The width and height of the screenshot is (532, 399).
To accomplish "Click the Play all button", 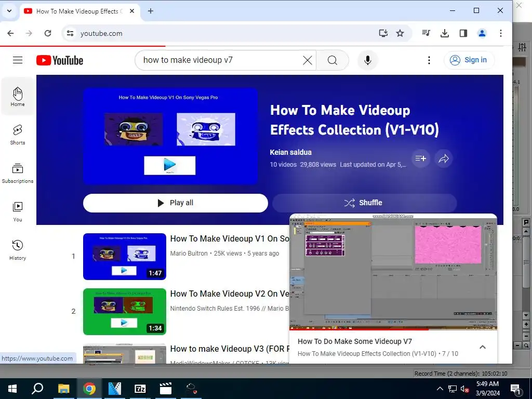I will [176, 203].
